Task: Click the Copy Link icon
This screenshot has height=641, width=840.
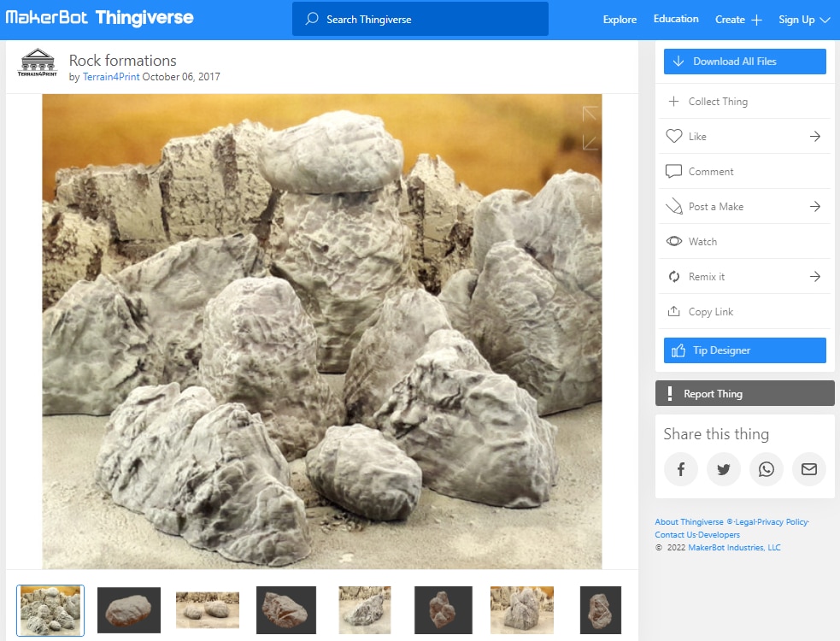Action: [x=676, y=311]
